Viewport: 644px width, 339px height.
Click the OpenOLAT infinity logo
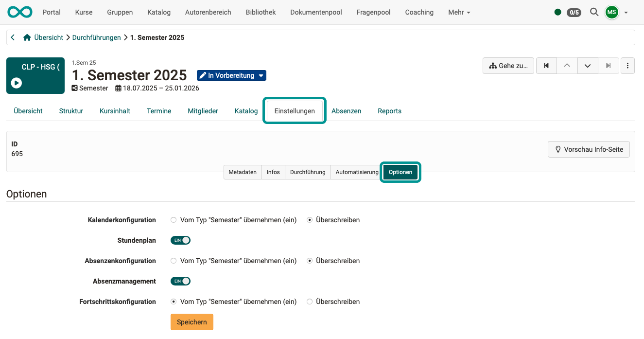19,12
